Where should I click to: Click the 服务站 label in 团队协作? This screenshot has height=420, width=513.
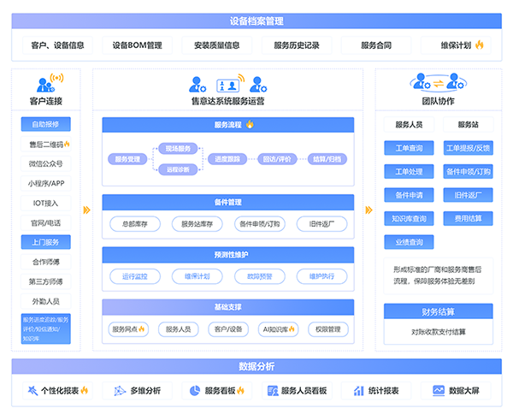point(469,124)
